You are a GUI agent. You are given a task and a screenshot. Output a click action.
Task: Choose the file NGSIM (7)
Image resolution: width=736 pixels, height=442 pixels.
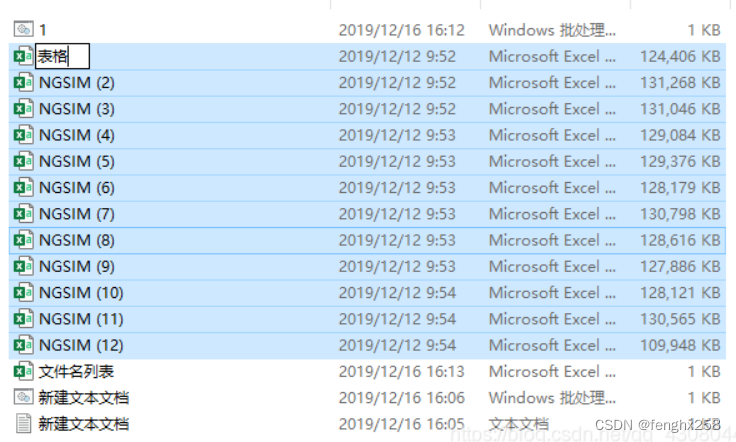(x=77, y=214)
